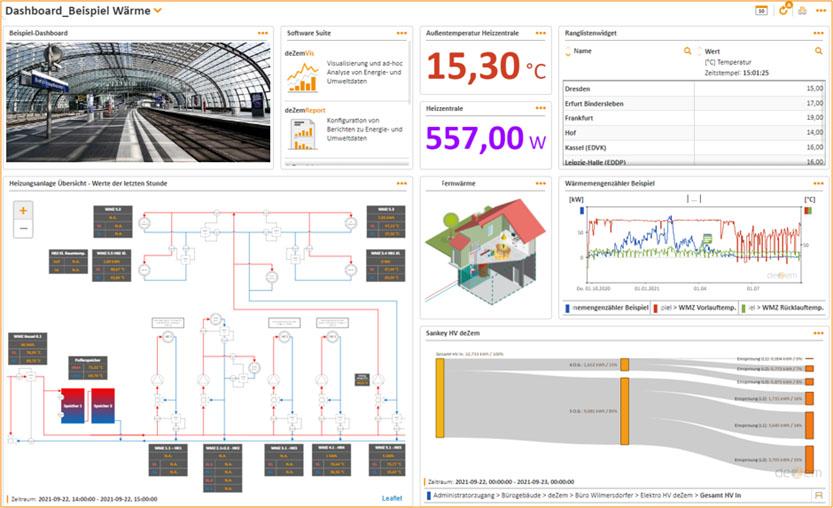
Task: Open the deZemVis link text
Action: pyautogui.click(x=299, y=53)
